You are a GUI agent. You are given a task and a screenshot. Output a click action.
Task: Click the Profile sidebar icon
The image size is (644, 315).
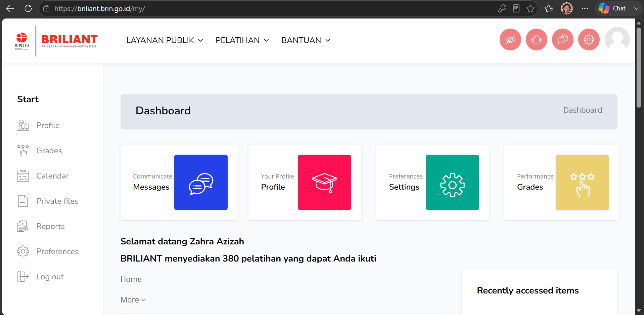[x=23, y=125]
